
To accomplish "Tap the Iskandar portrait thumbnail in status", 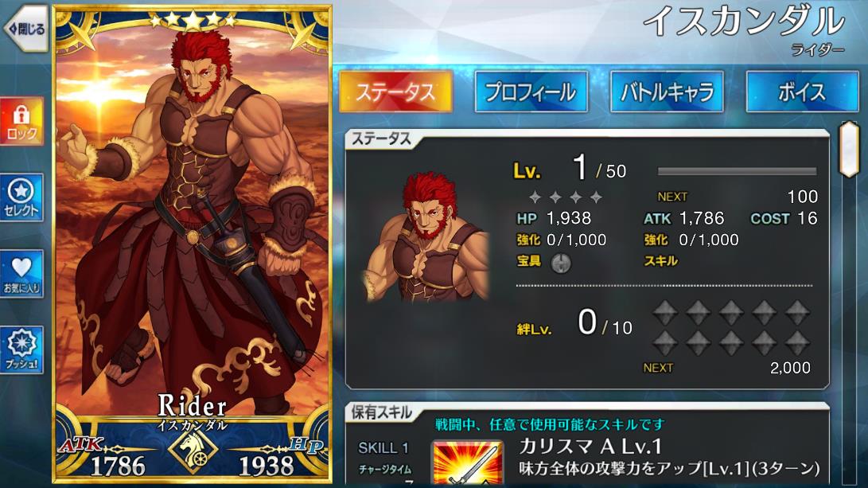I will click(426, 238).
